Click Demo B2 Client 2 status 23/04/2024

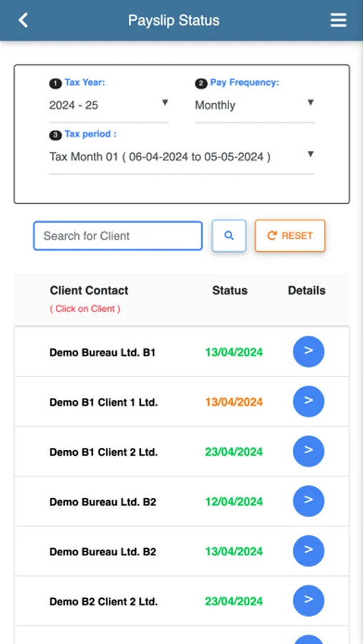coord(234,602)
